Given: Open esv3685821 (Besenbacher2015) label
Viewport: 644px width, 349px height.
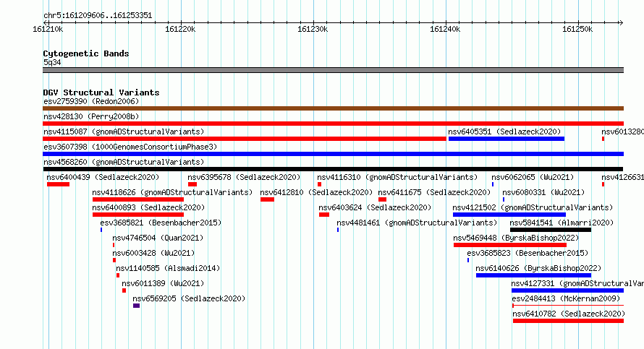Looking at the screenshot, I should pos(161,223).
